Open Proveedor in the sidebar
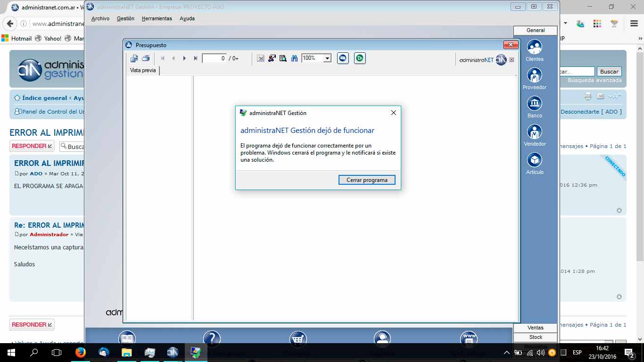 pyautogui.click(x=535, y=79)
